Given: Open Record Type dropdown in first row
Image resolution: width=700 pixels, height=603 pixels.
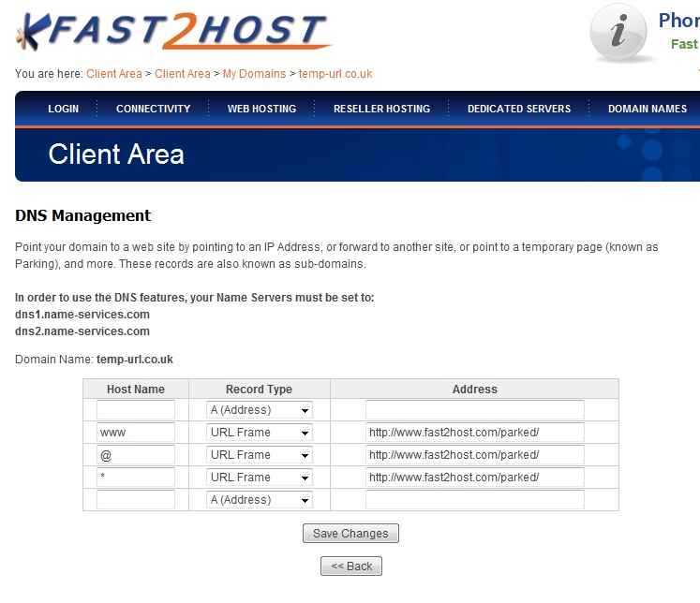Looking at the screenshot, I should 260,410.
